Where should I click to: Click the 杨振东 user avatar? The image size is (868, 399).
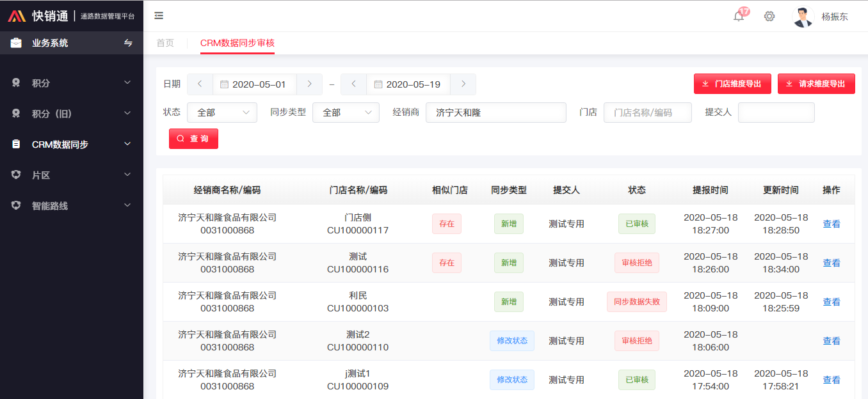[803, 17]
